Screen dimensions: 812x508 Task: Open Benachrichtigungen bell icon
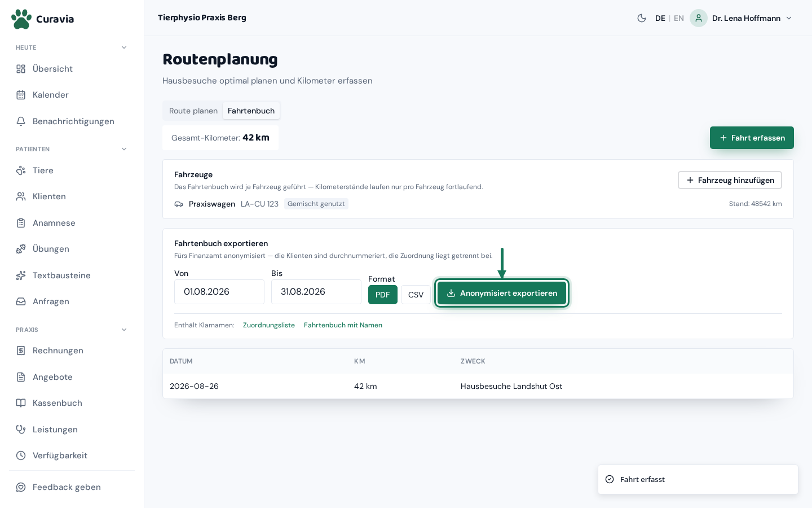[21, 121]
